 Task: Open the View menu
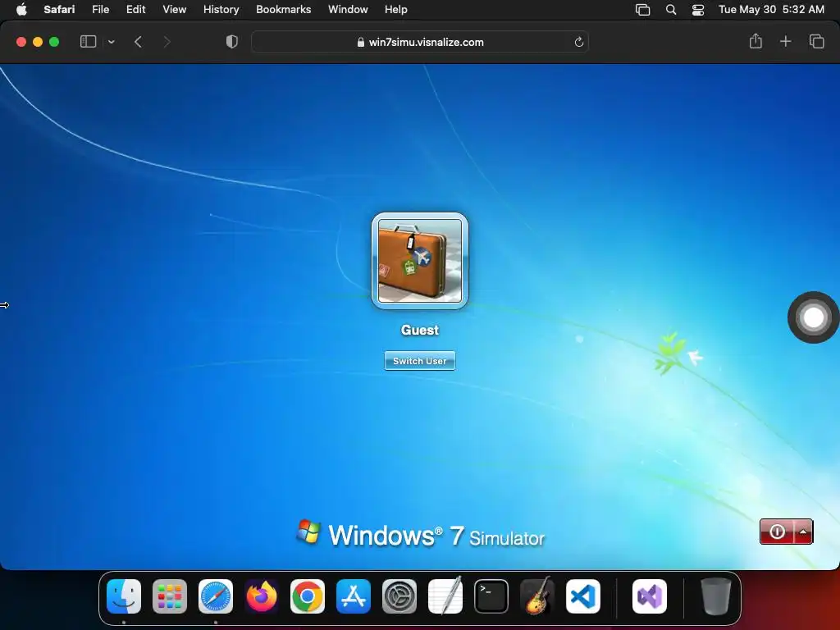tap(174, 10)
